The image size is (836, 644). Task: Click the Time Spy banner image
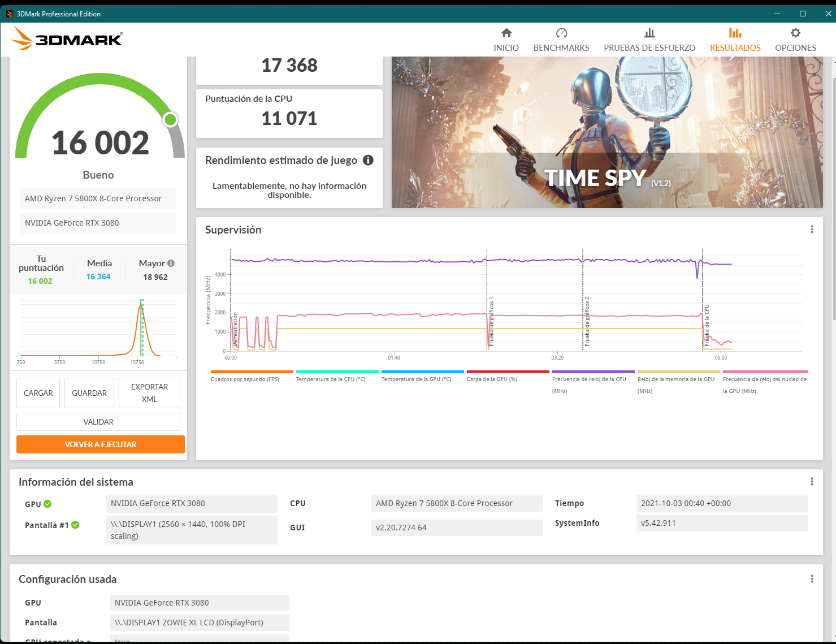607,132
